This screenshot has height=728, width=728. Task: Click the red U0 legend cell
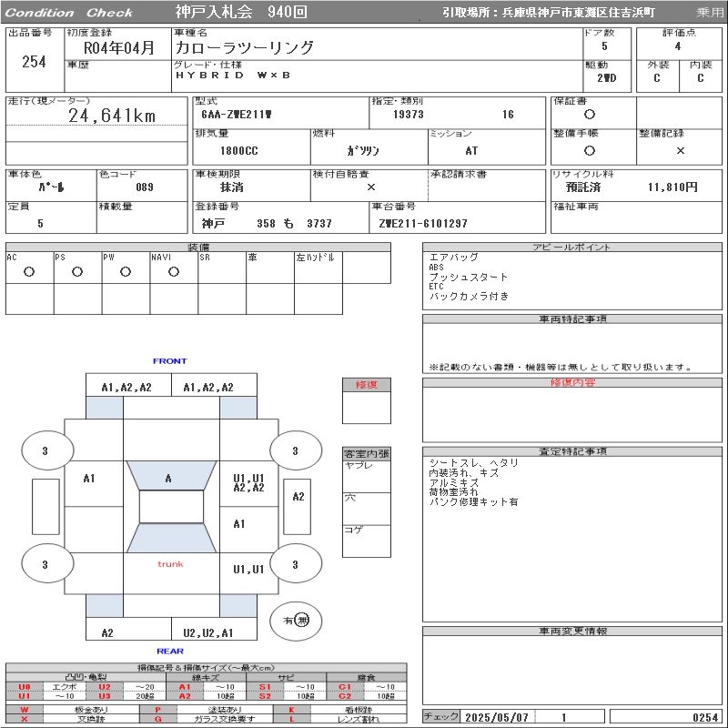pos(25,687)
